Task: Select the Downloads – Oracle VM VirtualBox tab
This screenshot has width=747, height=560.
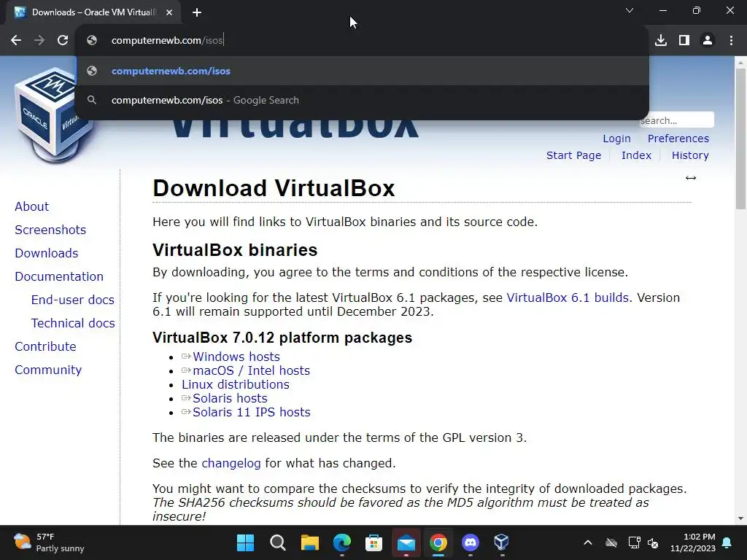Action: click(x=93, y=12)
